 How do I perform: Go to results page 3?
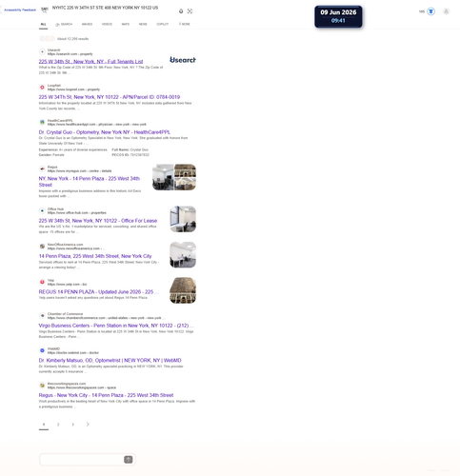(x=72, y=425)
